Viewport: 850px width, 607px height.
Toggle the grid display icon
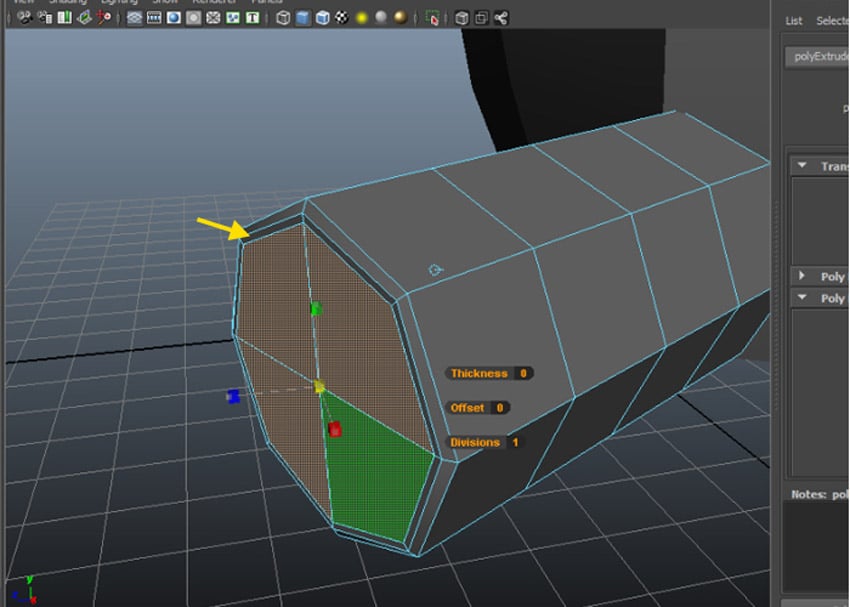[x=134, y=17]
